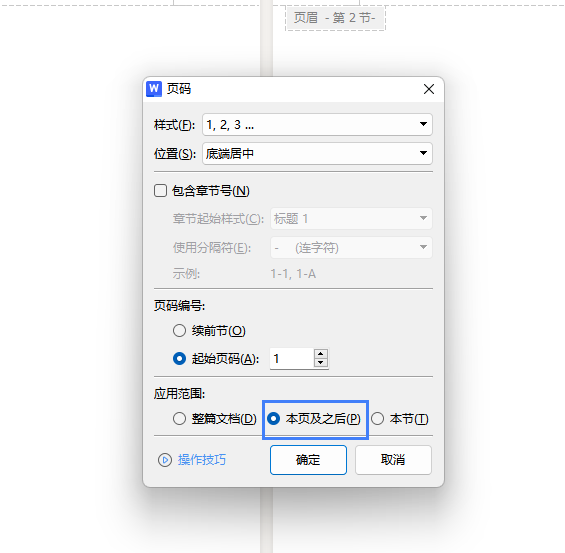Viewport: 565px width, 553px height.
Task: Choose 整篇文档 as apply range
Action: (179, 419)
